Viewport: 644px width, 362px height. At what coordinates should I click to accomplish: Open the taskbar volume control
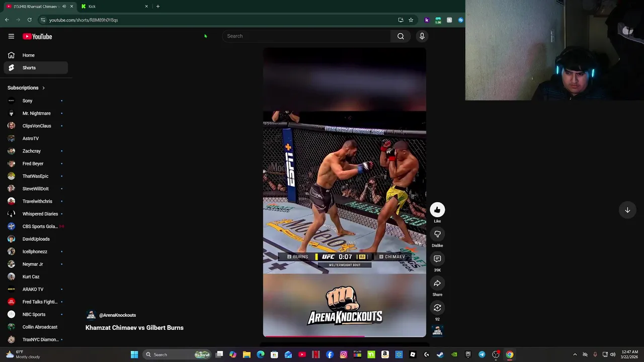(613, 354)
